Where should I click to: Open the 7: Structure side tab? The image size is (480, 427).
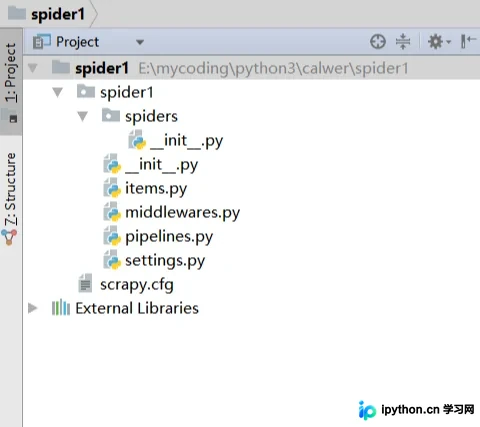[11, 199]
